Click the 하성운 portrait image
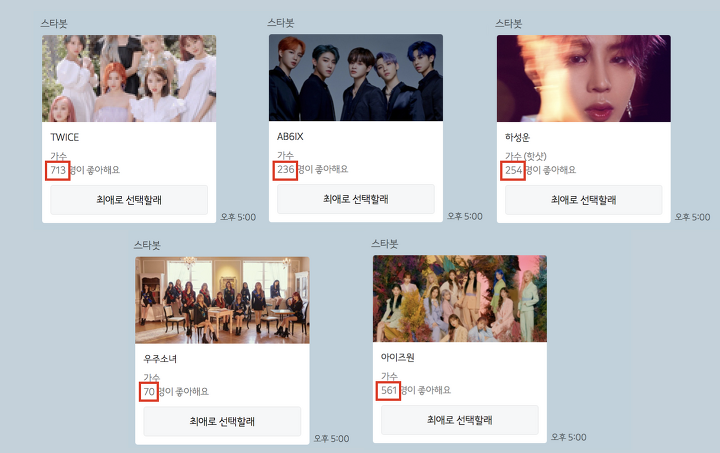The image size is (720, 453). pos(584,78)
